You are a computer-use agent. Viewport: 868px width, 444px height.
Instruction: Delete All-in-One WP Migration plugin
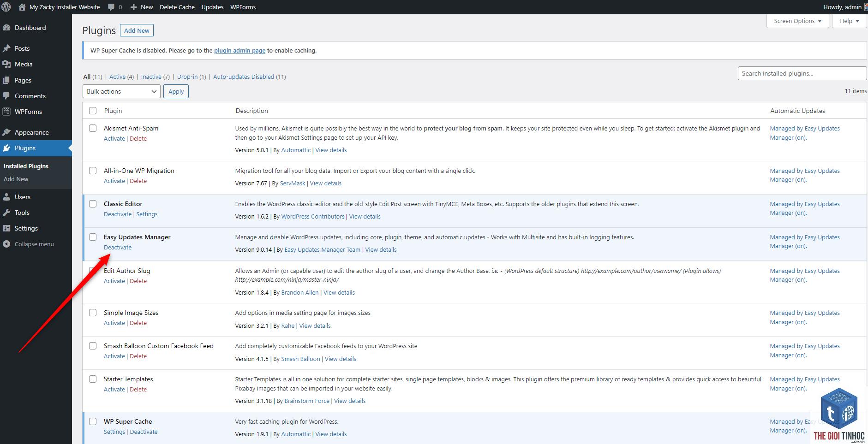[138, 181]
